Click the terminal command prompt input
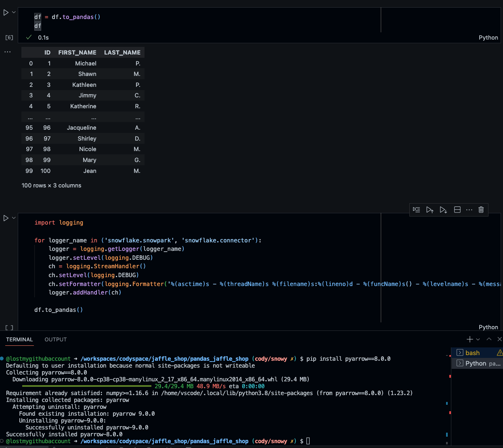Viewport: 503px width, 448px height. click(308, 441)
